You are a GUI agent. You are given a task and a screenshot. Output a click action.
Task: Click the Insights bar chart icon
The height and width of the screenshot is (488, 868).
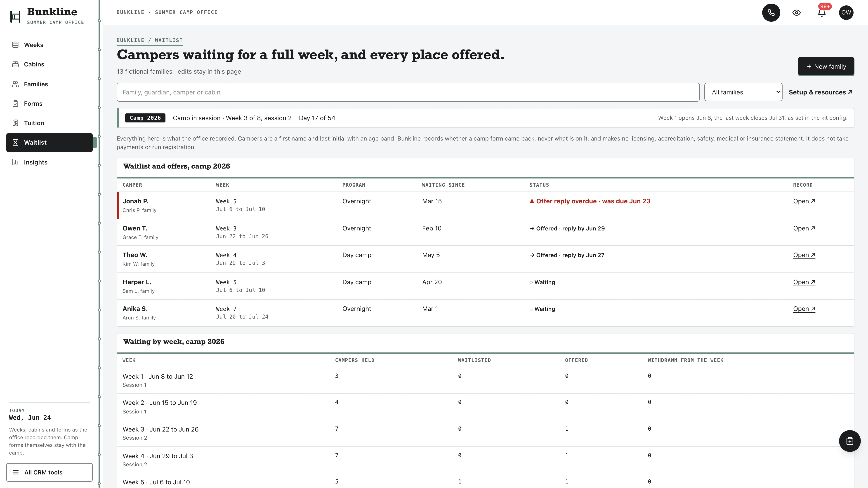point(15,162)
